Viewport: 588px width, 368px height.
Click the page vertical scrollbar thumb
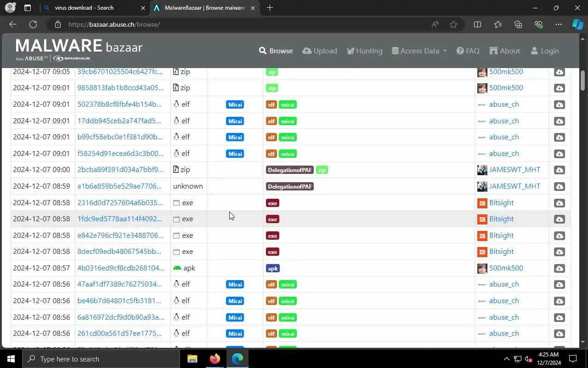pyautogui.click(x=583, y=80)
